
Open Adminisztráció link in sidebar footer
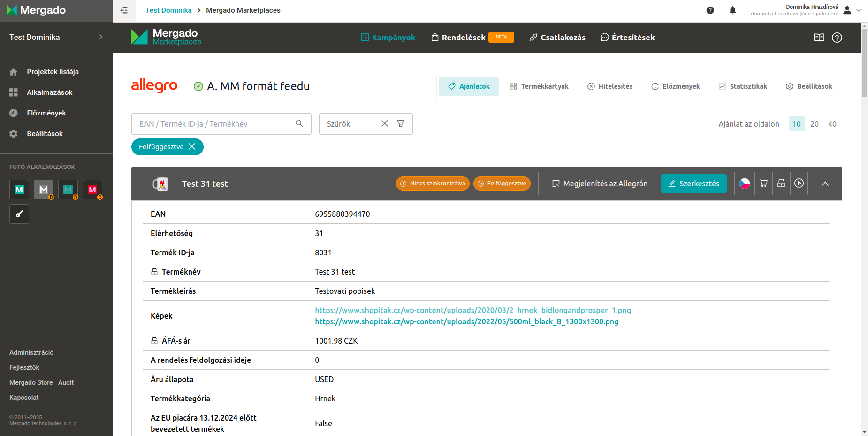(31, 352)
